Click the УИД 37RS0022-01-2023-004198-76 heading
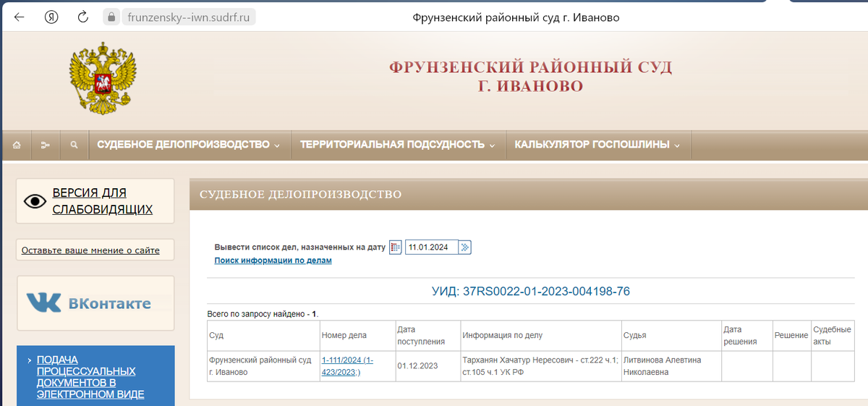 click(530, 292)
